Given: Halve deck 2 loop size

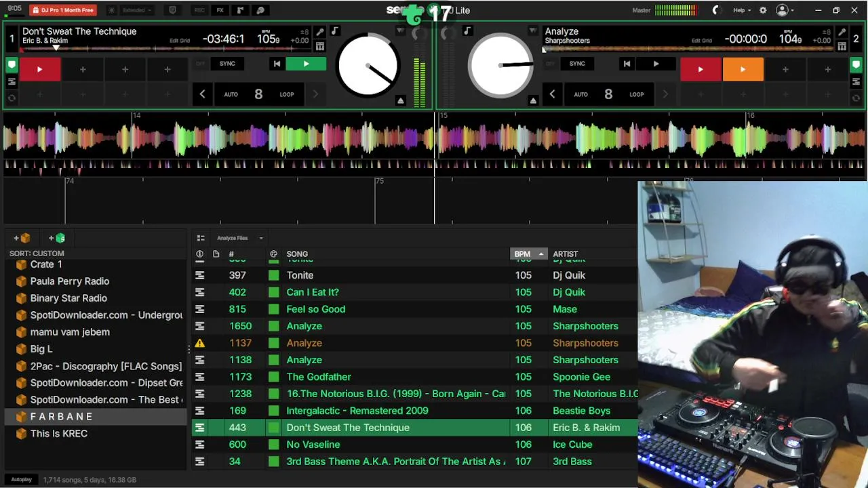Looking at the screenshot, I should pos(552,94).
